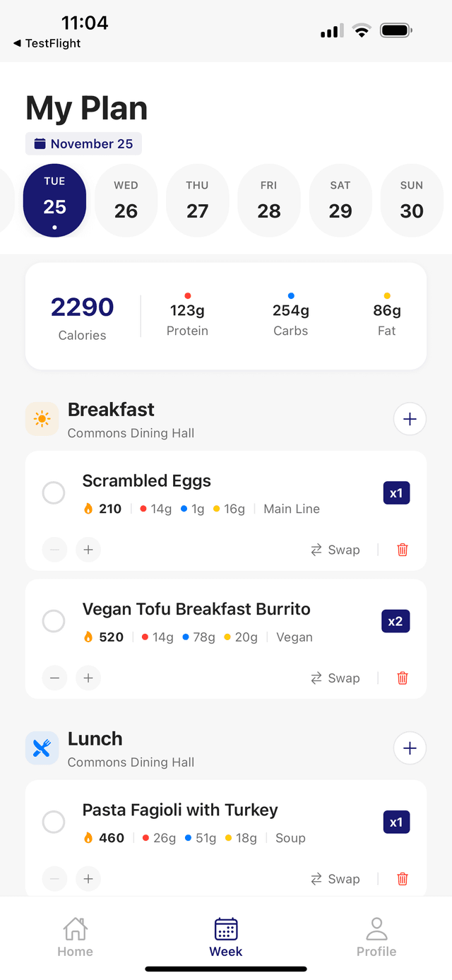Mark Scrambled Eggs as eaten
452x980 pixels.
54,492
